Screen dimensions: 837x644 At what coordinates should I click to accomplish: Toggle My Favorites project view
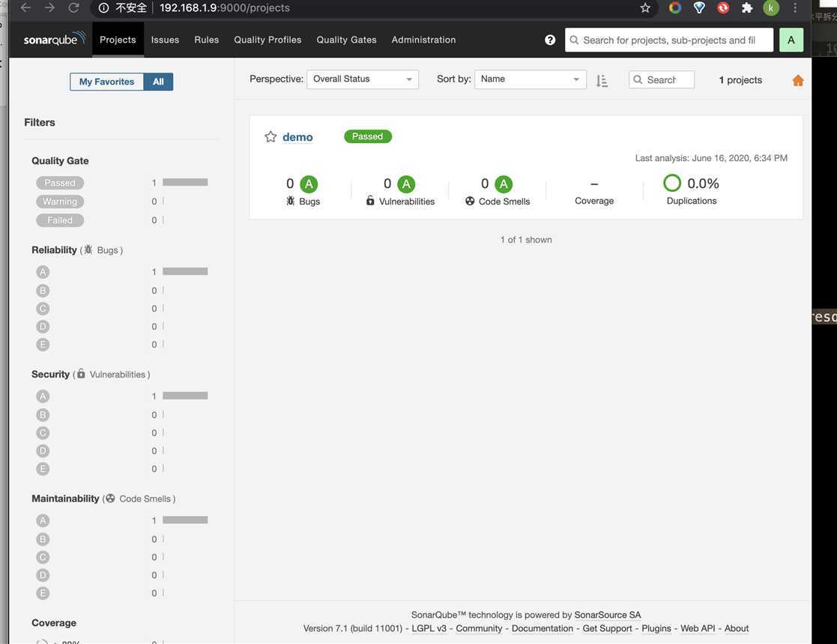pyautogui.click(x=106, y=82)
